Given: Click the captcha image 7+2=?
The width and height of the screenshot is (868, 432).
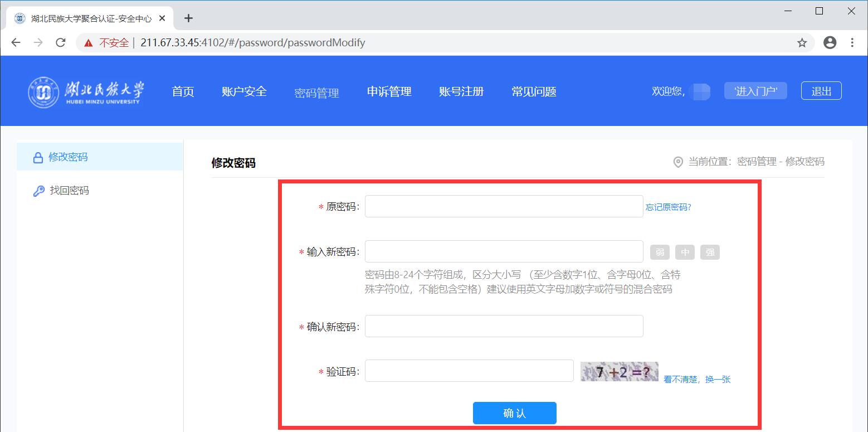Looking at the screenshot, I should [619, 372].
